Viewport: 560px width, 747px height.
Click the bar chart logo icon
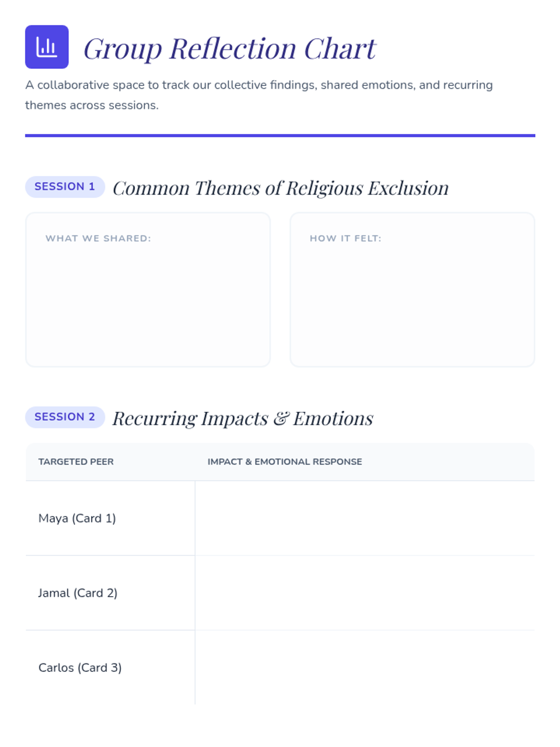point(47,47)
